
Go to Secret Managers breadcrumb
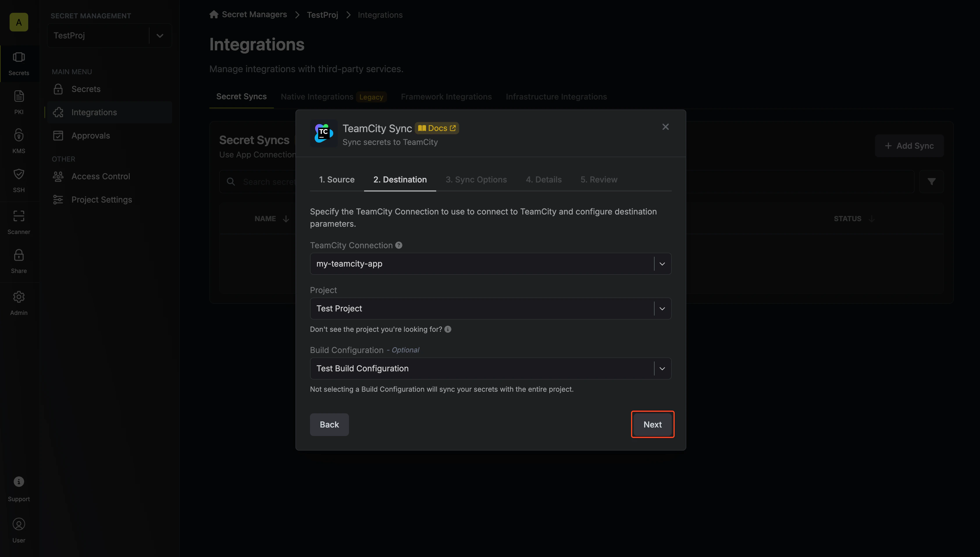pyautogui.click(x=254, y=15)
